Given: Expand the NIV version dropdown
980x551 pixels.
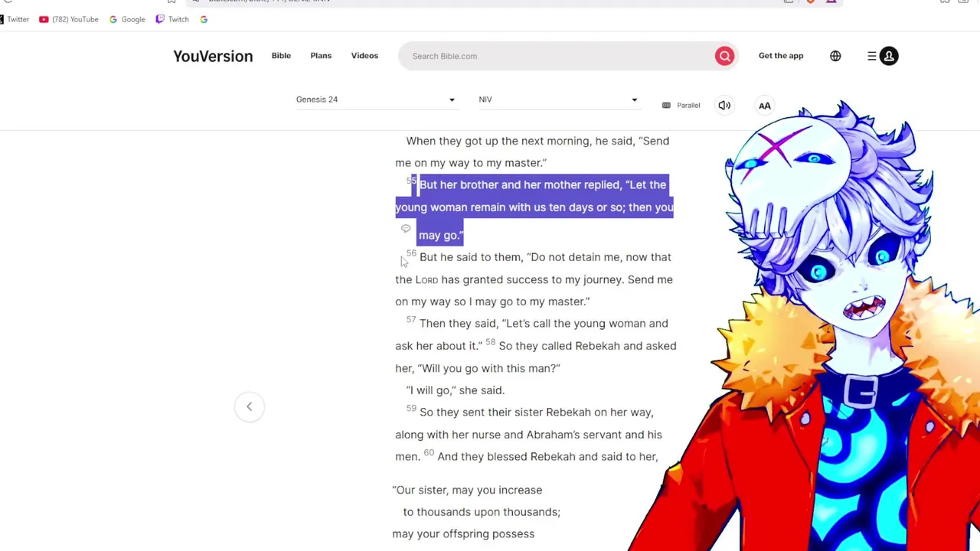Looking at the screenshot, I should click(558, 99).
